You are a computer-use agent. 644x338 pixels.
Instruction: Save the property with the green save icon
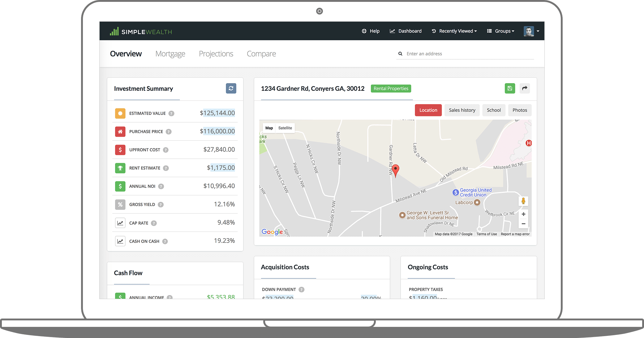(x=510, y=88)
